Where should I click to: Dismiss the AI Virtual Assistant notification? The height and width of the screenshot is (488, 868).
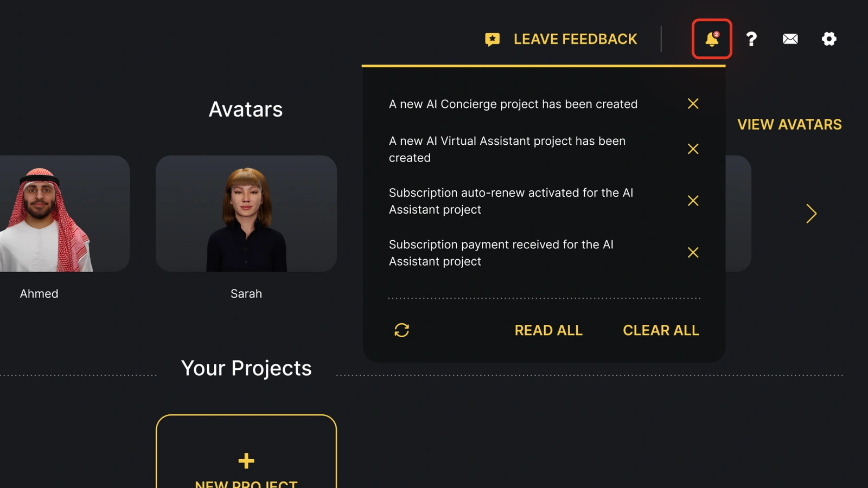(x=693, y=149)
